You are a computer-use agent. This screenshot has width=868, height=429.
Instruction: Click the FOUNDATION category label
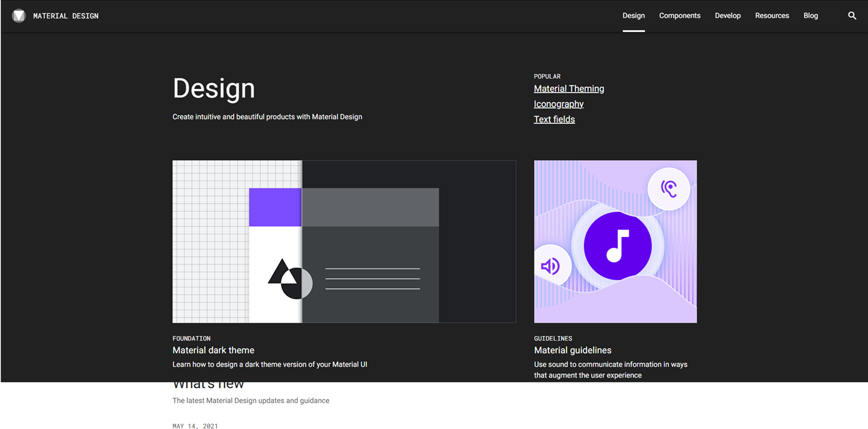191,338
